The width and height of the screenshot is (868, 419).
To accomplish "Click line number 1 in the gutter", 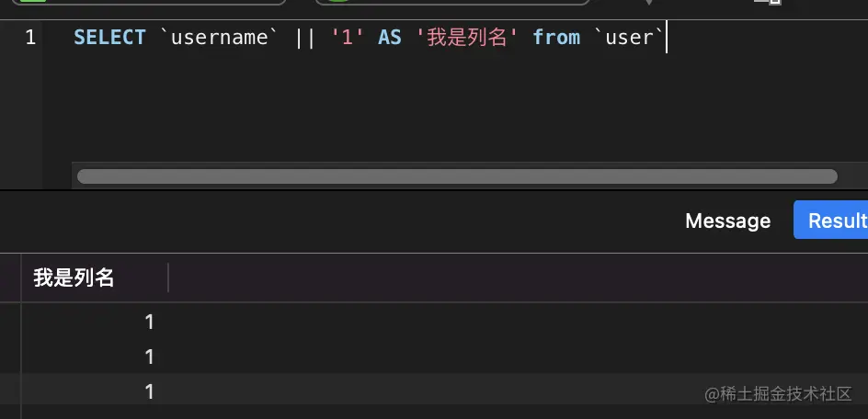I will point(30,38).
